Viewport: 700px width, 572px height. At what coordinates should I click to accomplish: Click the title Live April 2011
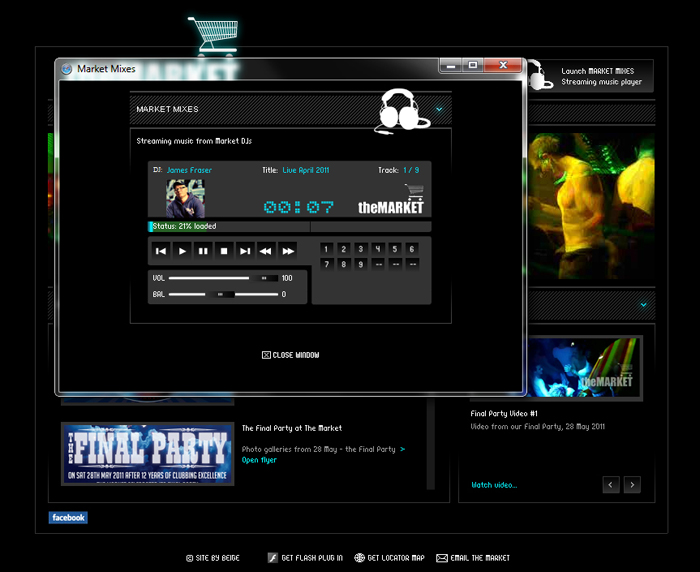pos(306,170)
